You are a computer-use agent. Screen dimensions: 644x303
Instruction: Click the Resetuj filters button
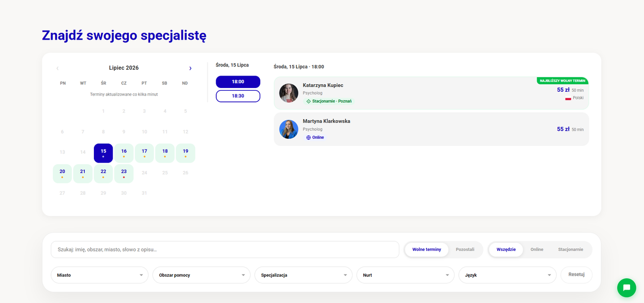tap(576, 275)
